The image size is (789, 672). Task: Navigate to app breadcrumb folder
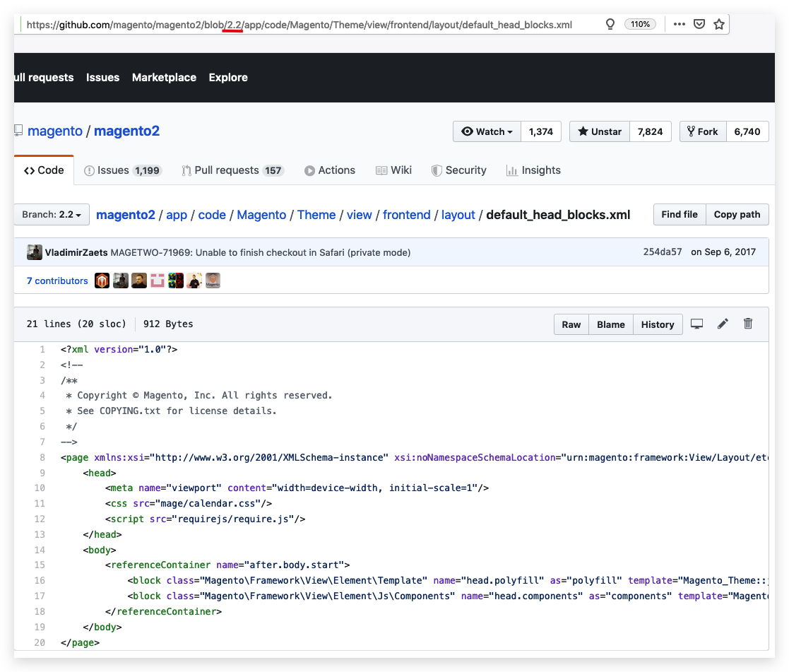tap(177, 215)
